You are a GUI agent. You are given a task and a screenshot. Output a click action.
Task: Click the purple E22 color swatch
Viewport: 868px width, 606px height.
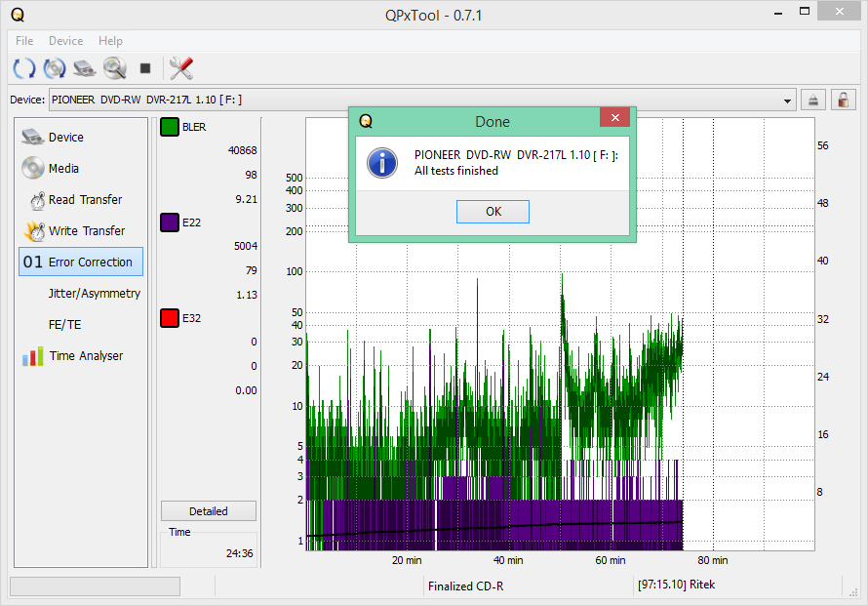coord(170,222)
